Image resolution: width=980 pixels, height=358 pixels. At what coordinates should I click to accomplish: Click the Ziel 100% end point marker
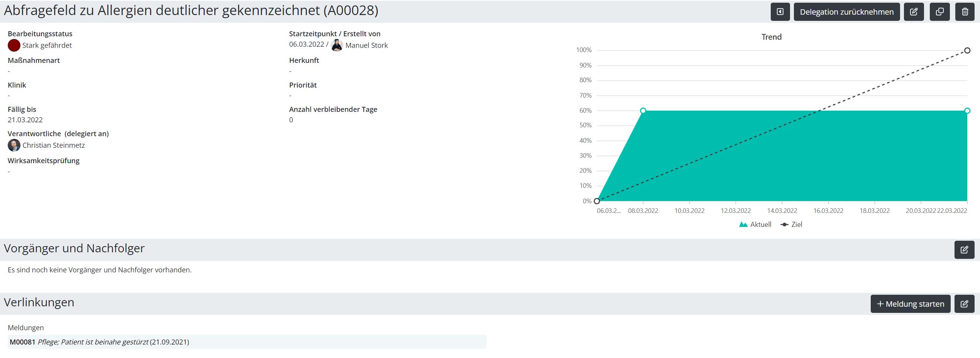(967, 51)
